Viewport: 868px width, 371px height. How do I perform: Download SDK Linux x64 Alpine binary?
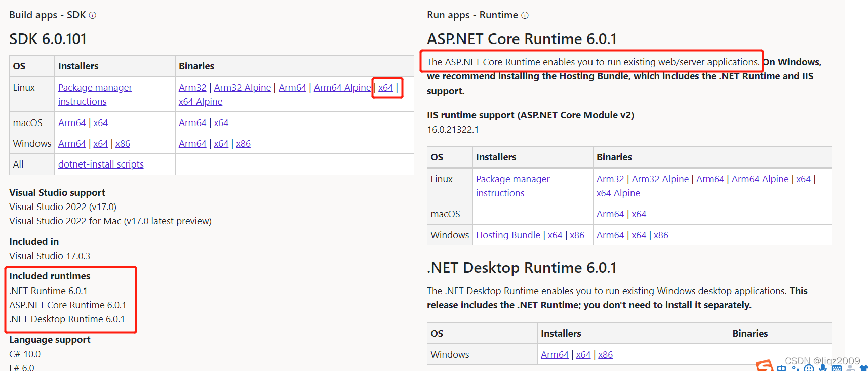(x=201, y=101)
